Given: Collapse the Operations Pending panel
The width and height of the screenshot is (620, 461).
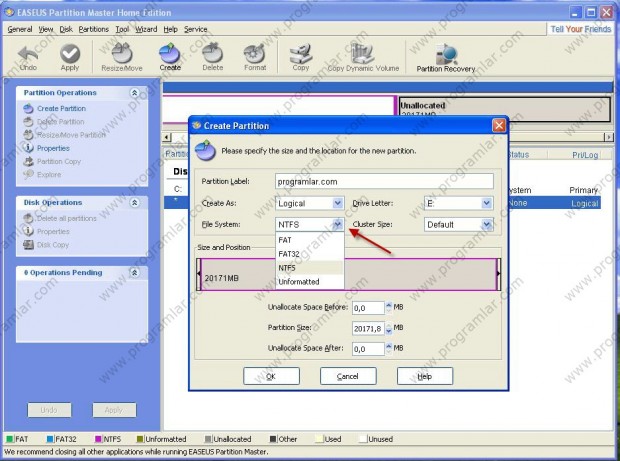Looking at the screenshot, I should 134,273.
